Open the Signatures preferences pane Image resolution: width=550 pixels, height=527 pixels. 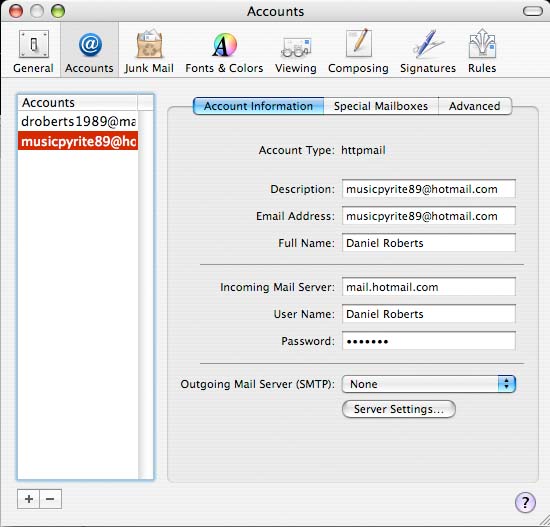tap(428, 51)
